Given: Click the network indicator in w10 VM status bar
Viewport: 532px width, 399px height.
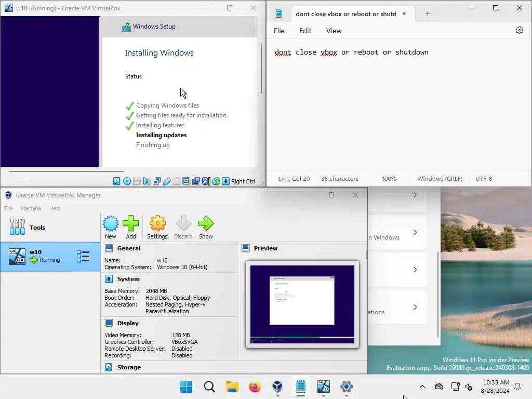Looking at the screenshot, I should coord(156,181).
